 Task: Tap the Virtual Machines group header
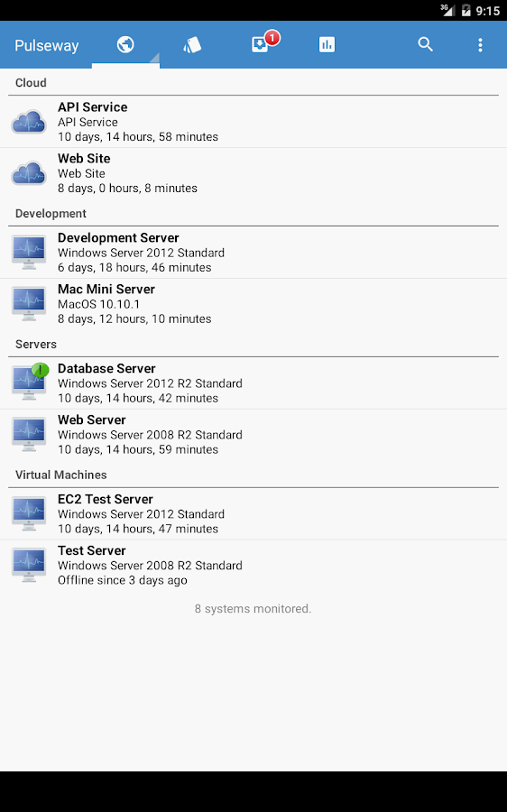click(61, 475)
